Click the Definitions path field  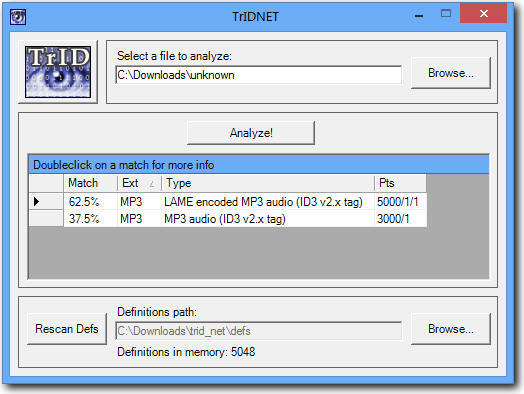click(258, 331)
